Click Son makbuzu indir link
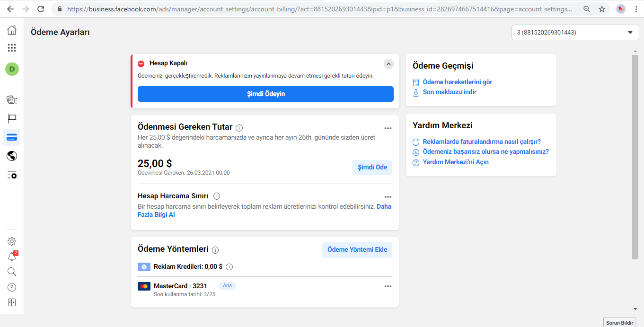The width and height of the screenshot is (644, 327). coord(450,92)
